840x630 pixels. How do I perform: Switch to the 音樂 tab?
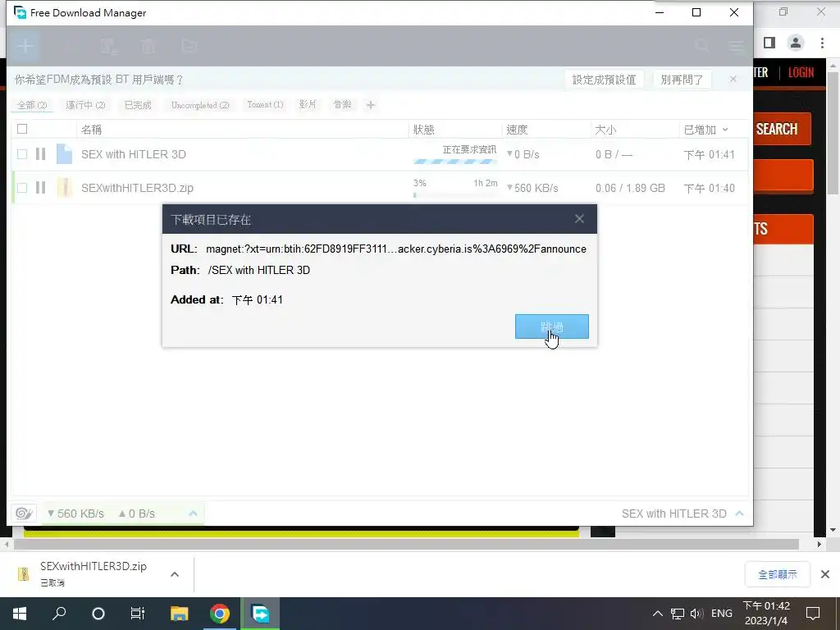pos(342,104)
